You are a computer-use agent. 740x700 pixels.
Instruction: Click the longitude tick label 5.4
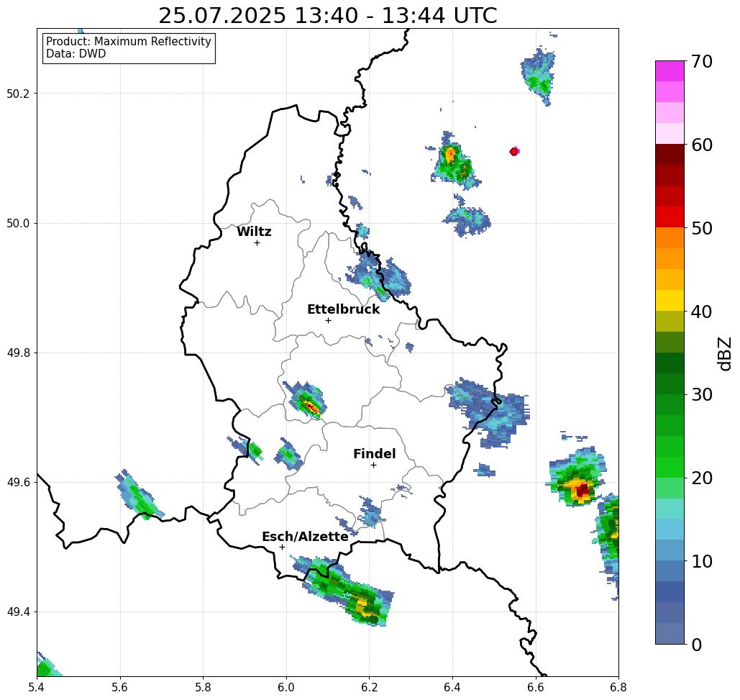(37, 687)
